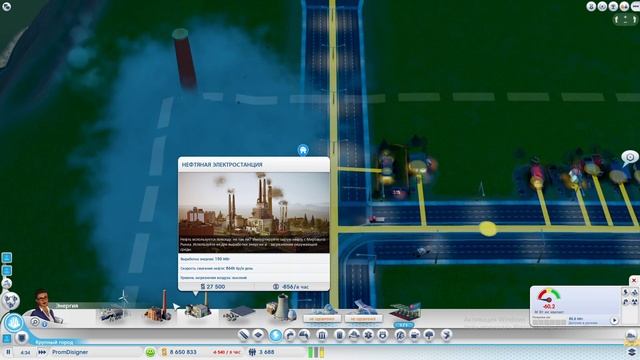The height and width of the screenshot is (360, 640).
Task: Open the green happiness smiley indicator
Action: pos(150,352)
